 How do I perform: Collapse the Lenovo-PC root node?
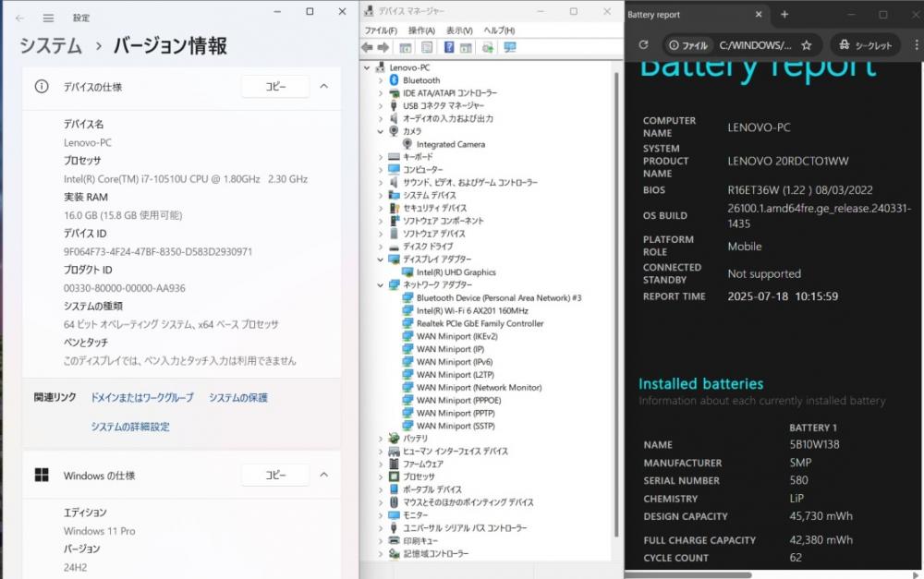click(x=367, y=67)
